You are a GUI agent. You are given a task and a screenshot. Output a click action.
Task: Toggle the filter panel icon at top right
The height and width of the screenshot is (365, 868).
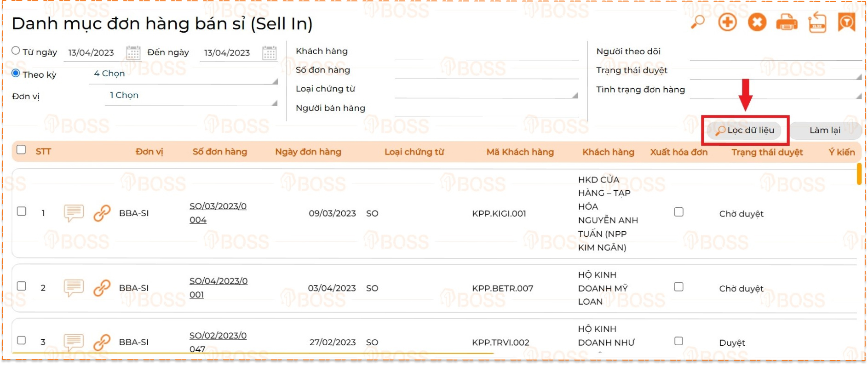[846, 22]
